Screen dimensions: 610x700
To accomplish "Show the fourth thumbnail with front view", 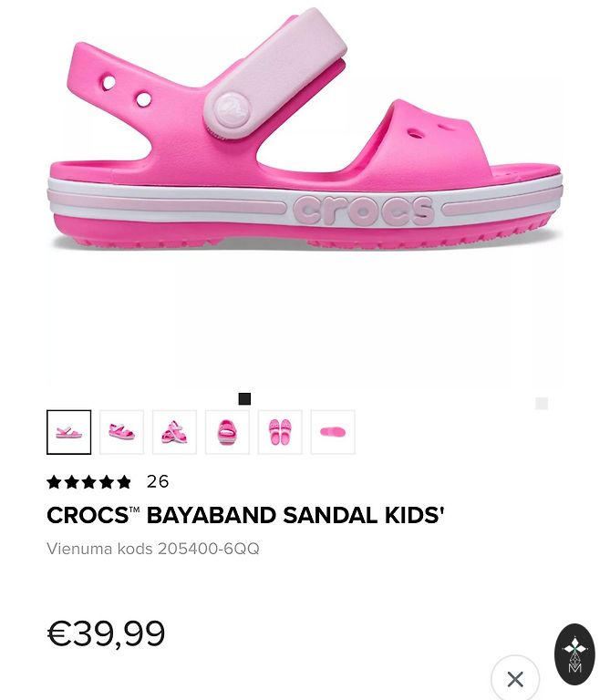I will 227,432.
